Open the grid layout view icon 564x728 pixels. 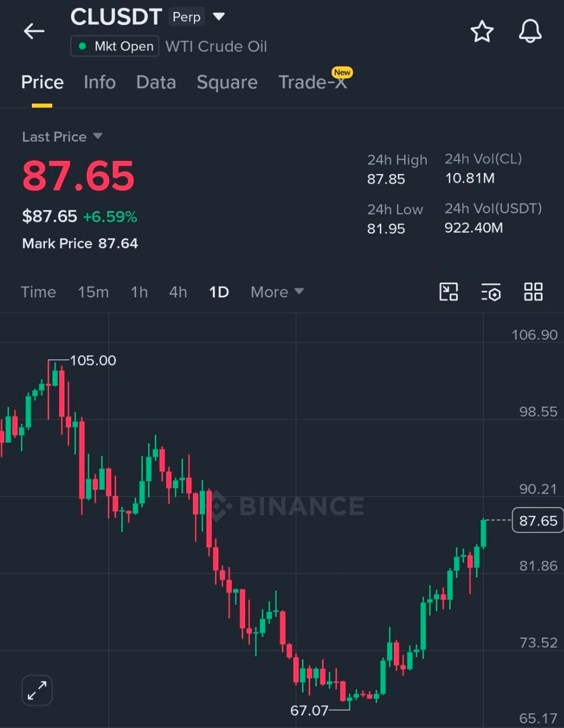(x=533, y=292)
